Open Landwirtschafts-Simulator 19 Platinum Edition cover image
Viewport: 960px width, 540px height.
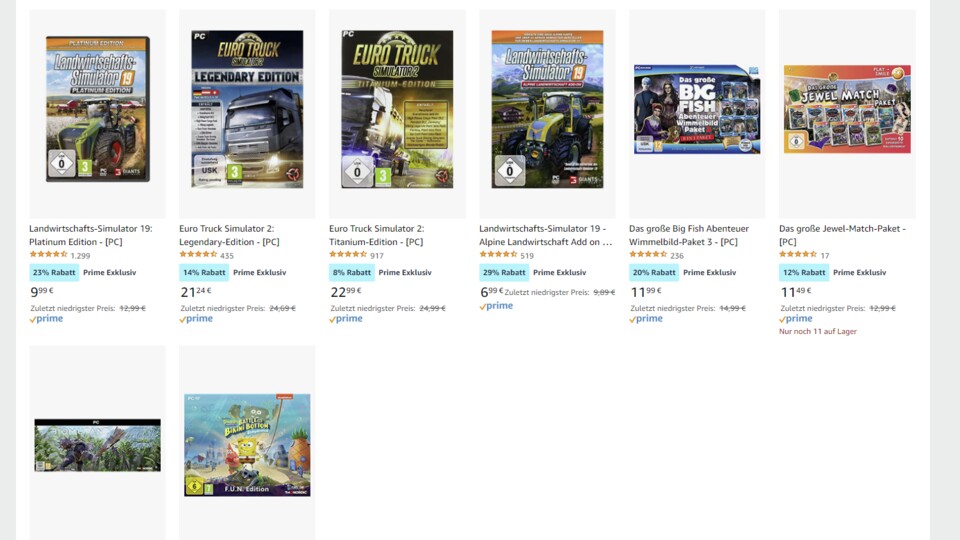point(97,109)
